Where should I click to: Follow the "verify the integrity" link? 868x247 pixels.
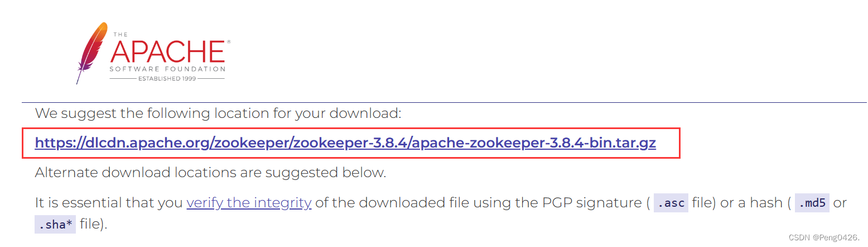pos(249,202)
